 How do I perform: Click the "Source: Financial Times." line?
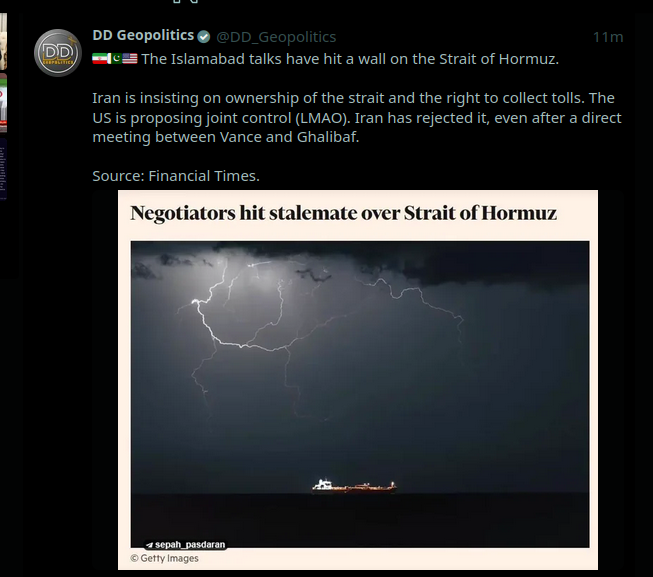click(176, 176)
